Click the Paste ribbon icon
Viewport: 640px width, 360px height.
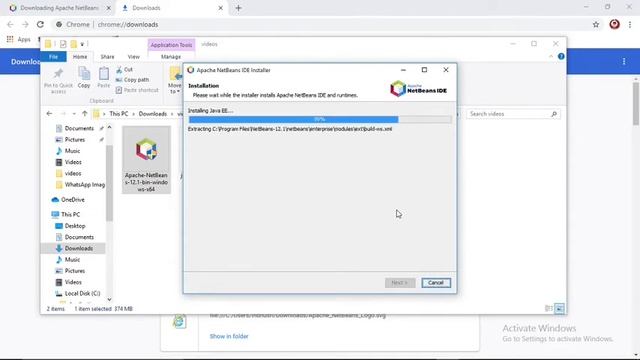tap(104, 77)
